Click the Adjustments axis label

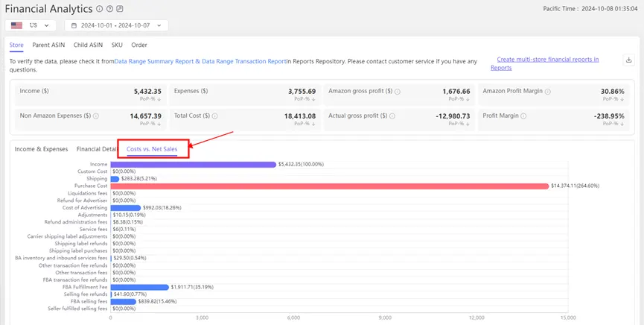pyautogui.click(x=93, y=215)
